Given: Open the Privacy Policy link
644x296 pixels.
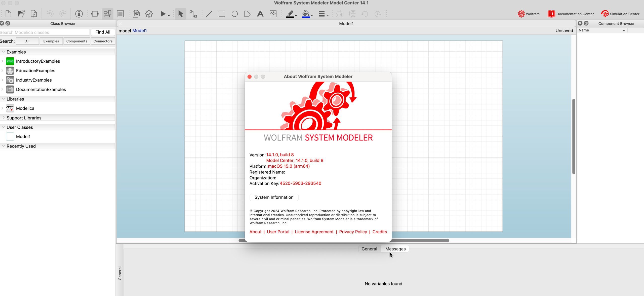Looking at the screenshot, I should pos(353,232).
